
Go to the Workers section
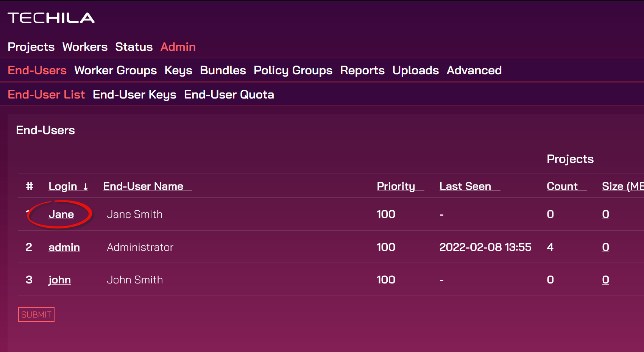[85, 47]
